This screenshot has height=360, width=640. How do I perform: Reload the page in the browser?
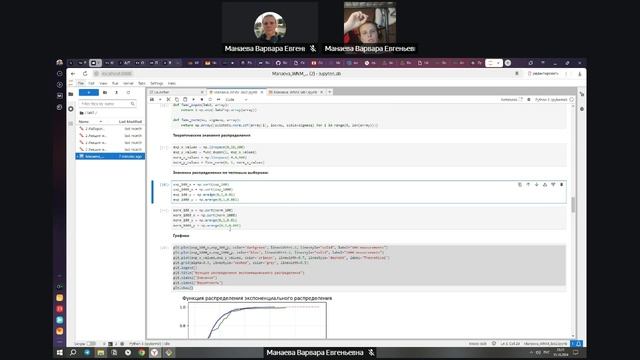pyautogui.click(x=85, y=73)
